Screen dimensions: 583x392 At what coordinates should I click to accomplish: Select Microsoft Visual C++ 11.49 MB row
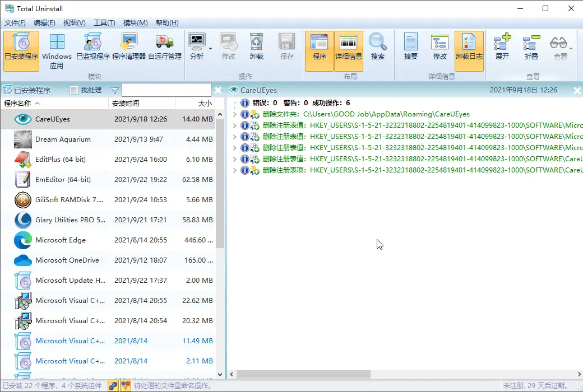coord(108,340)
